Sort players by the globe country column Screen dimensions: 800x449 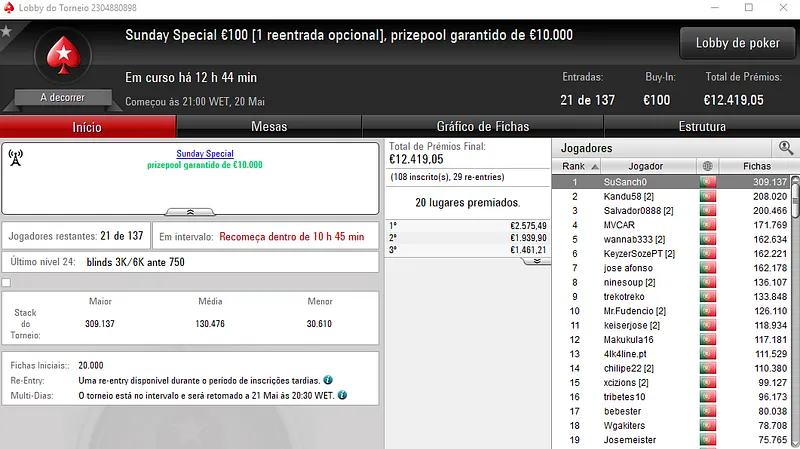point(708,166)
